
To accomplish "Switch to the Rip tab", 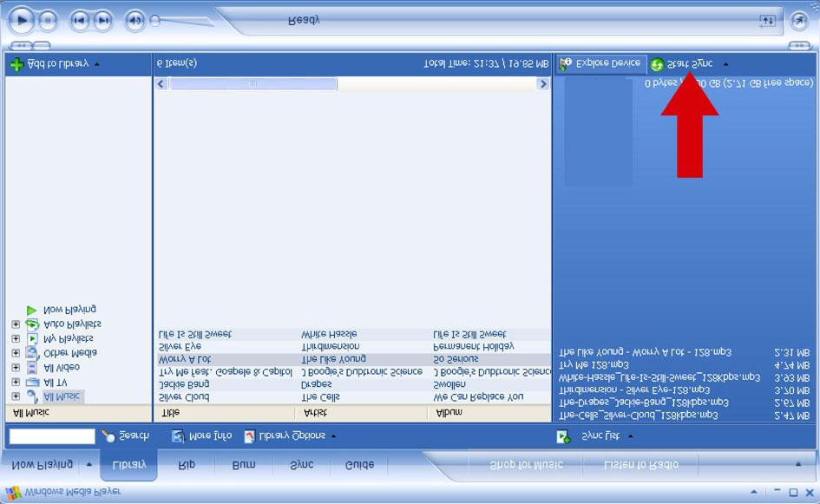I will tap(187, 464).
